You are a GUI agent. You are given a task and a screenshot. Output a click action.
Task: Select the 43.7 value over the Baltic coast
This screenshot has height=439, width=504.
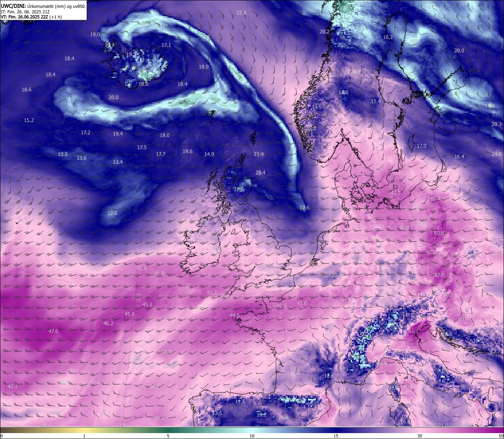(x=396, y=193)
